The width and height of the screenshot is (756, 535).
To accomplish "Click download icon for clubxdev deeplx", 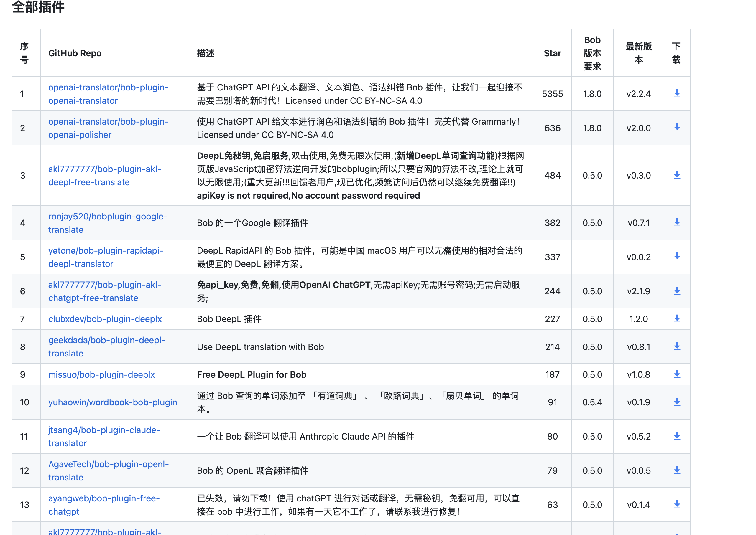I will point(677,318).
